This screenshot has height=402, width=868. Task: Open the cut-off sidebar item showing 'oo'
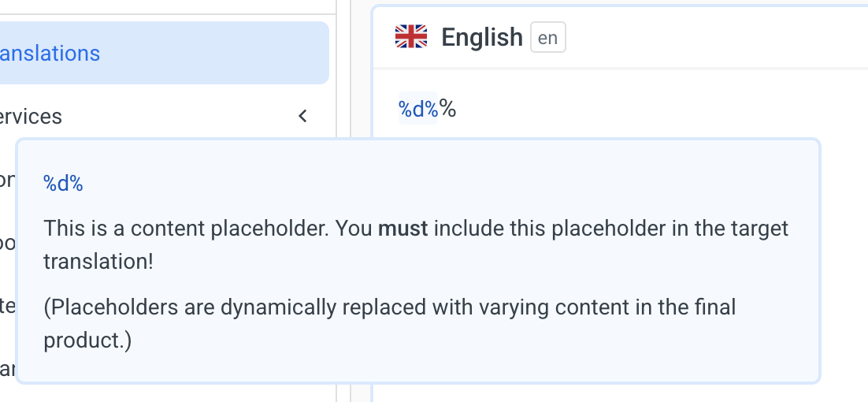(x=8, y=244)
